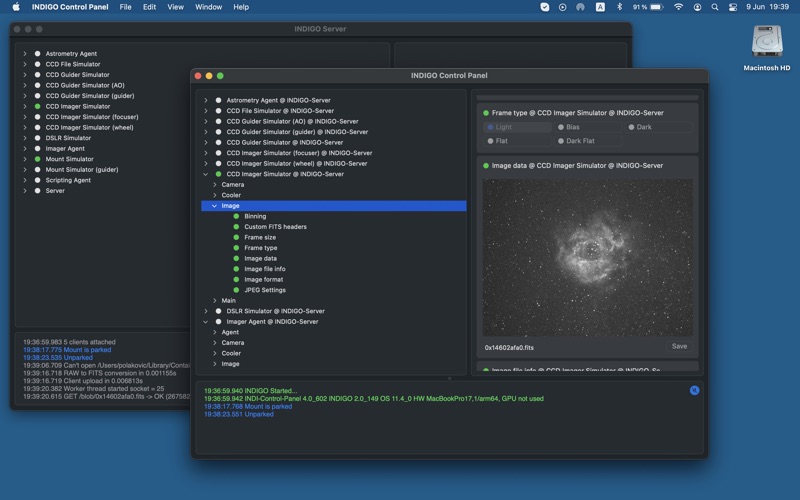Select CCD Guider Simulator (AO) @ INDIGO-Server
Screen dimensions: 800x500
(292, 121)
